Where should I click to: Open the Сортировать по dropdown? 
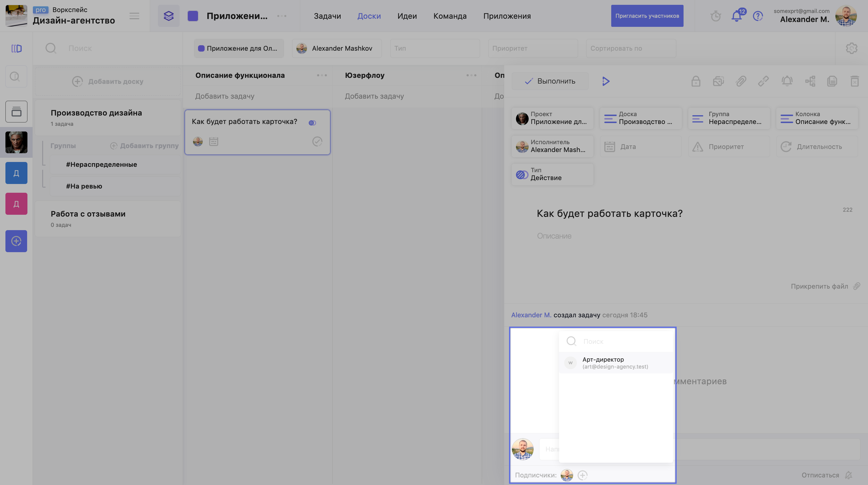pyautogui.click(x=631, y=48)
